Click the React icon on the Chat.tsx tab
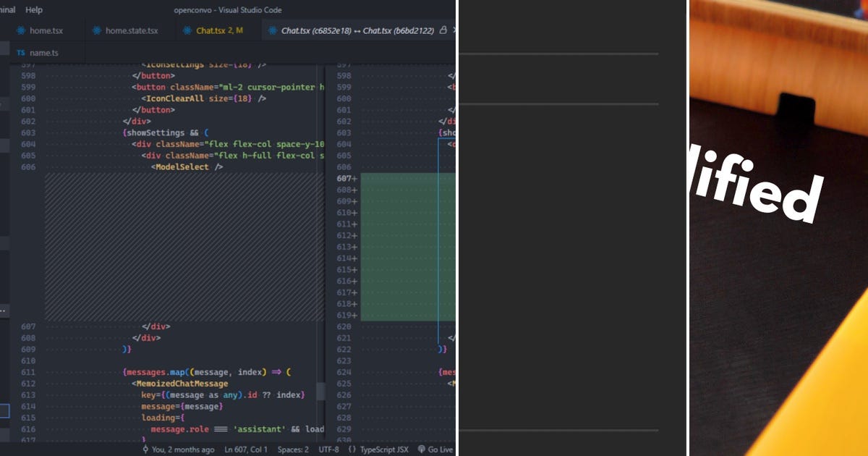 click(x=187, y=30)
